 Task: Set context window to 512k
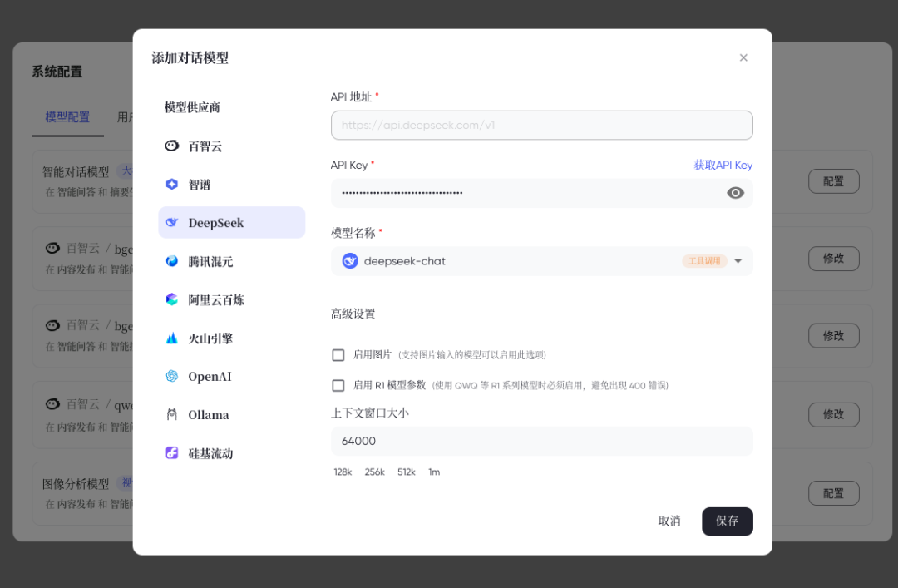click(x=406, y=472)
